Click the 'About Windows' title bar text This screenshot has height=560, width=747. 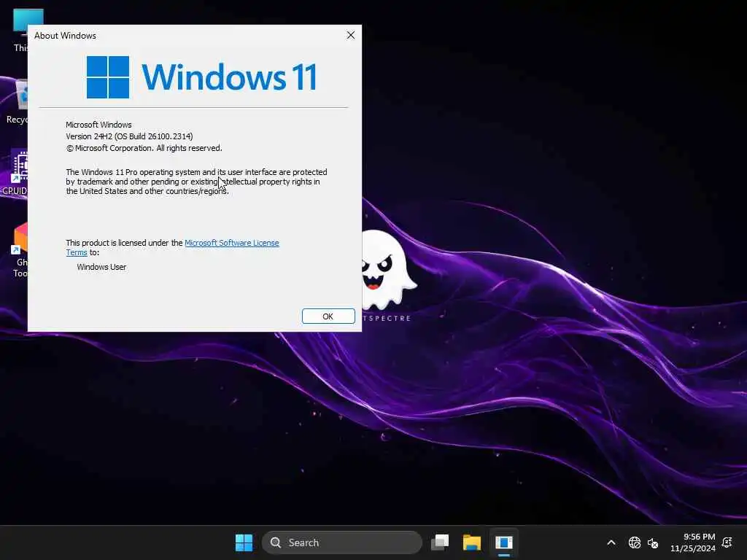pos(65,36)
